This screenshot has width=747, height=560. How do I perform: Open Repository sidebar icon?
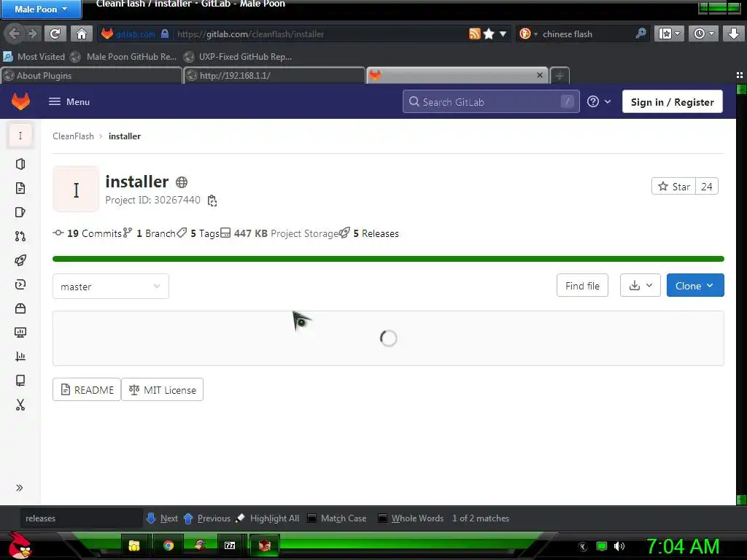tap(20, 188)
